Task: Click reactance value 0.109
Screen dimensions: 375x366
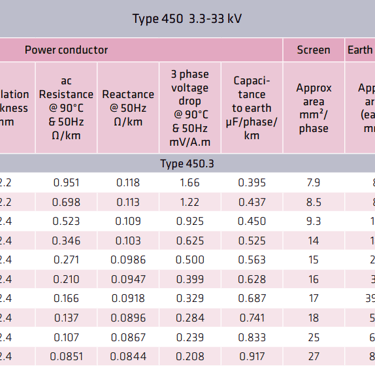Action: (128, 221)
